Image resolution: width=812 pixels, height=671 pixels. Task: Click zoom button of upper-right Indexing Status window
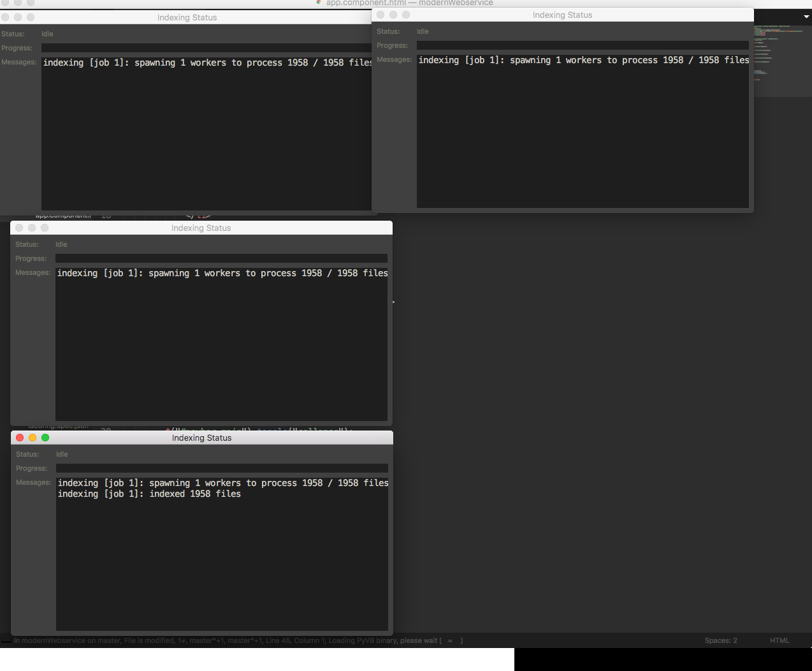(x=406, y=15)
